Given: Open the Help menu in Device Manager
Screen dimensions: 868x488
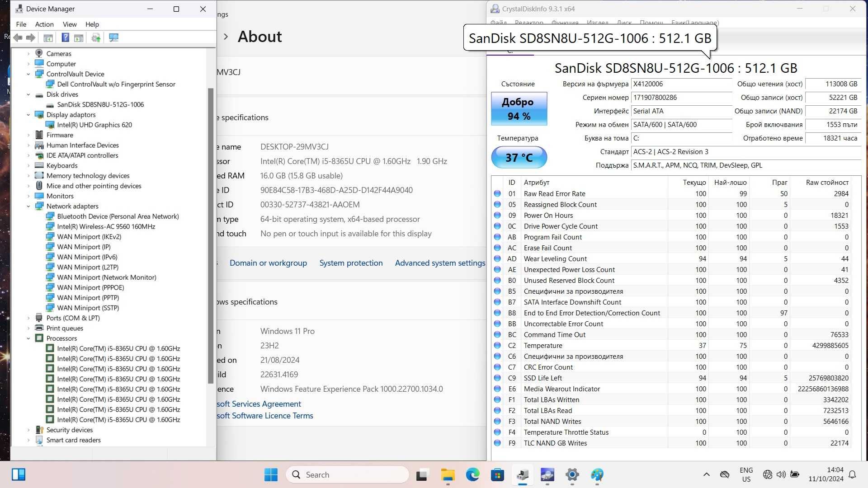Looking at the screenshot, I should (92, 24).
